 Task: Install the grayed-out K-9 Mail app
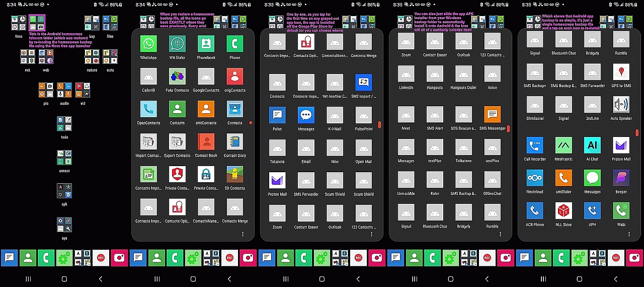coord(335,115)
